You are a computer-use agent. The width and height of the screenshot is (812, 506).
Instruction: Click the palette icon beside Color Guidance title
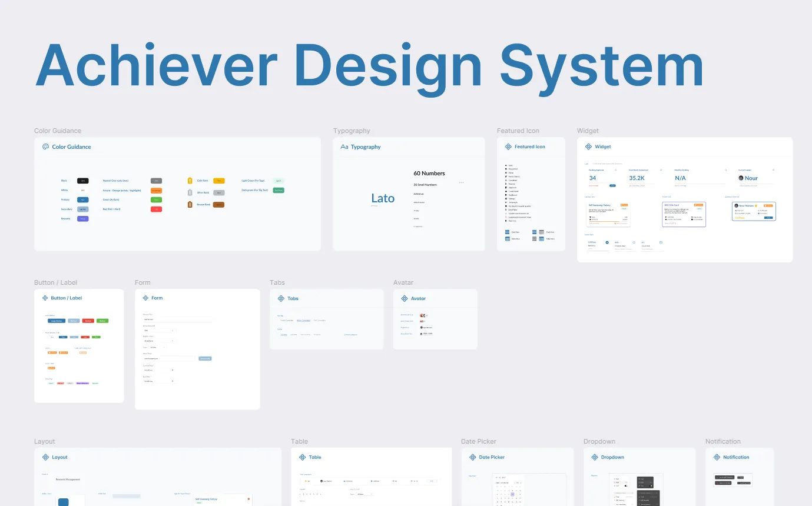45,147
